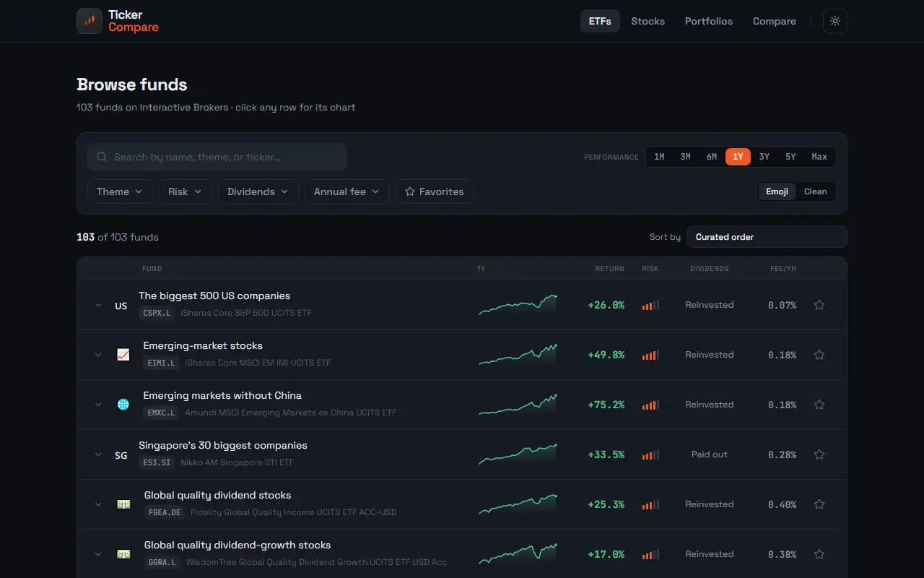
Task: Star the GGRA.L fund as favorite
Action: [819, 554]
